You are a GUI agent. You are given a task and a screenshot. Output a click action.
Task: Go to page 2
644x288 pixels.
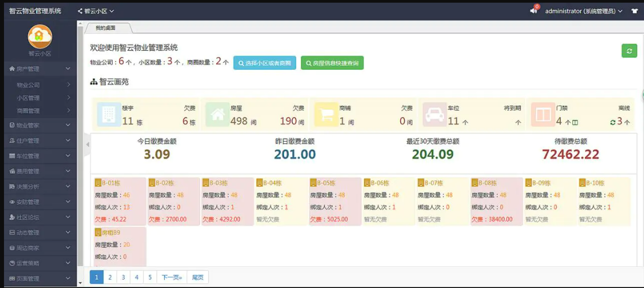110,277
